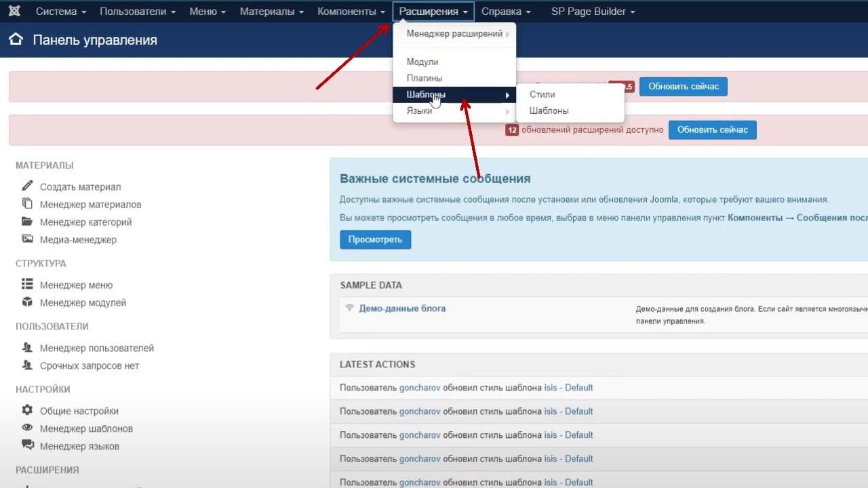Open Срочных запросов нет link

coord(90,366)
